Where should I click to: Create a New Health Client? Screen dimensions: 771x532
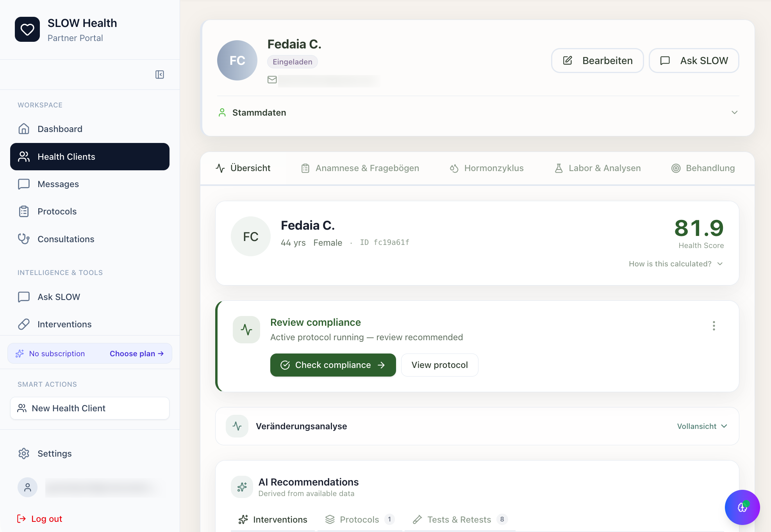(90, 408)
